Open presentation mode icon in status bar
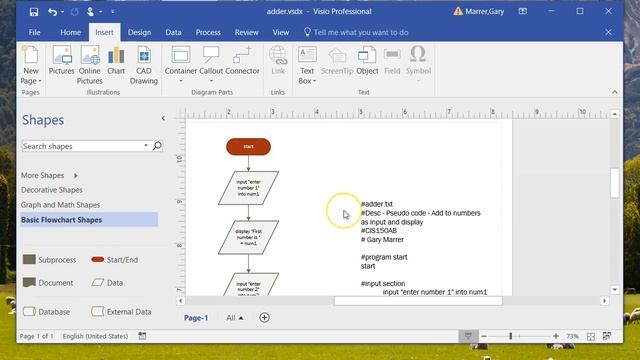Image resolution: width=640 pixels, height=360 pixels. tap(468, 336)
